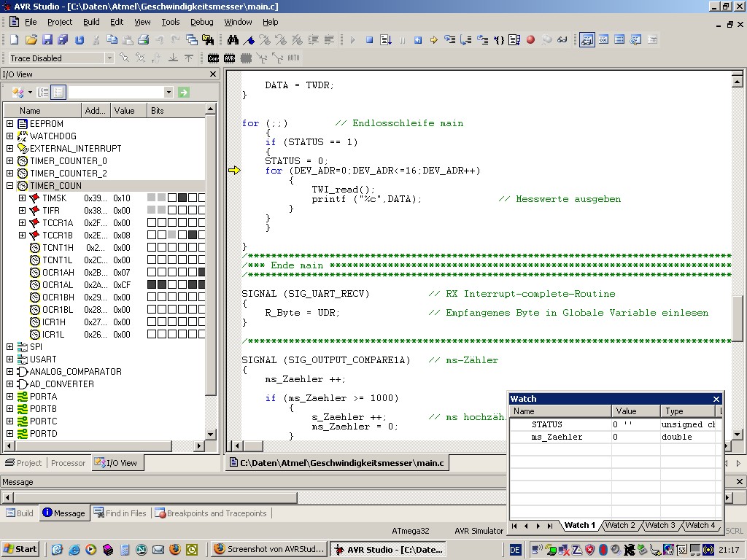
Task: Toggle the set bit in the TIMSK row
Action: pyautogui.click(x=182, y=198)
